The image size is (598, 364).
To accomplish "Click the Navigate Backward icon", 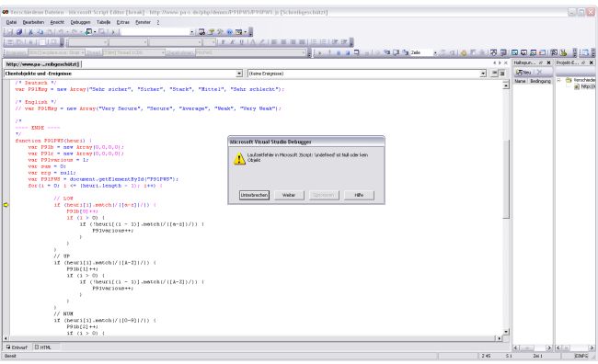I will click(x=88, y=32).
